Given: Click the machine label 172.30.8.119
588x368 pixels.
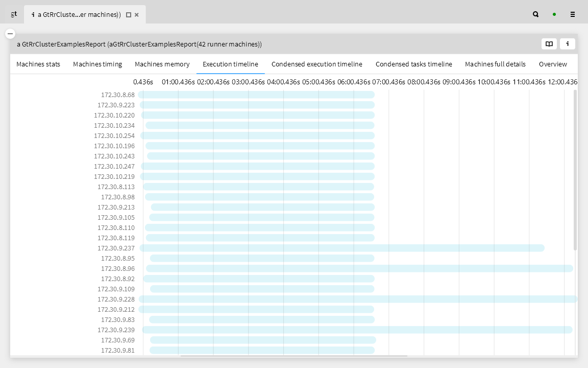Looking at the screenshot, I should 116,238.
